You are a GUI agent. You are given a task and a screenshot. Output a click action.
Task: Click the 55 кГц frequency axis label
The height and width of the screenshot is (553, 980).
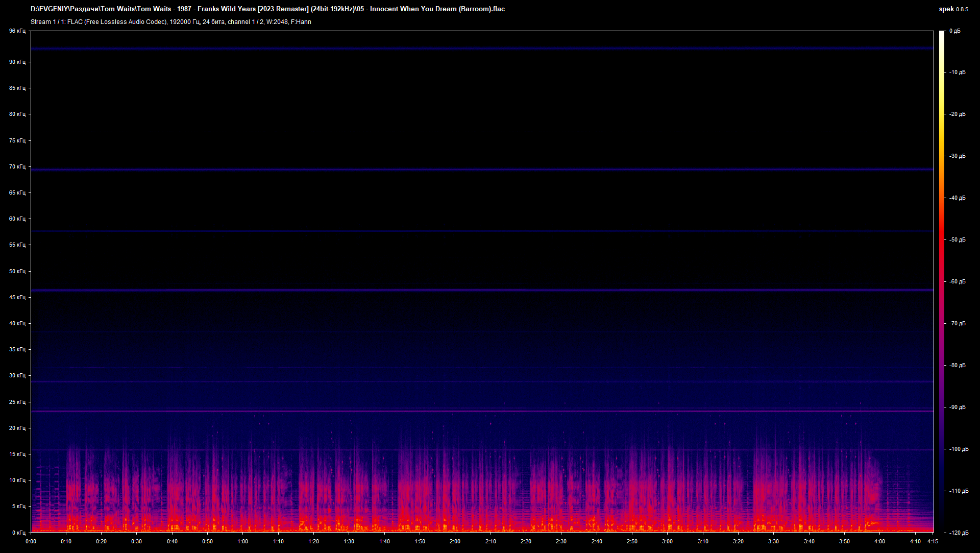point(17,245)
